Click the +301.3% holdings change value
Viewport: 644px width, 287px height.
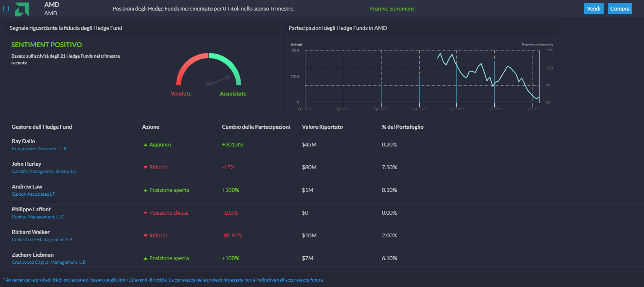pyautogui.click(x=233, y=144)
